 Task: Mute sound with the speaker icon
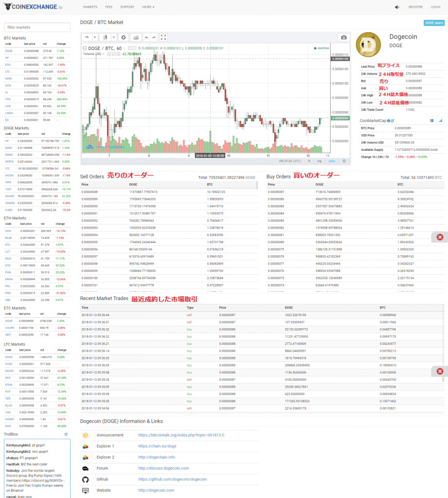click(397, 7)
